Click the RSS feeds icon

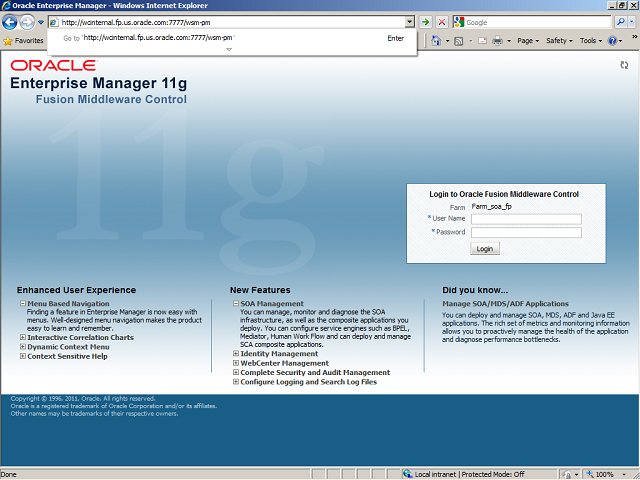click(459, 41)
